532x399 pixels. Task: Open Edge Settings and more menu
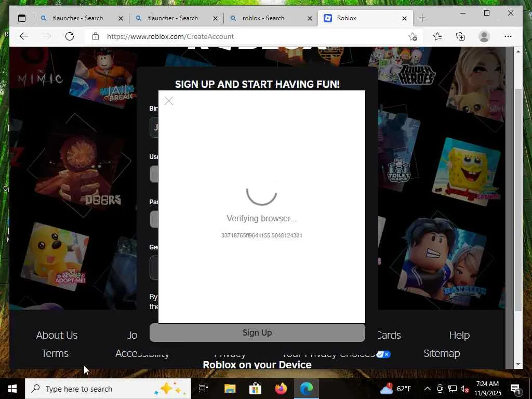(x=508, y=36)
